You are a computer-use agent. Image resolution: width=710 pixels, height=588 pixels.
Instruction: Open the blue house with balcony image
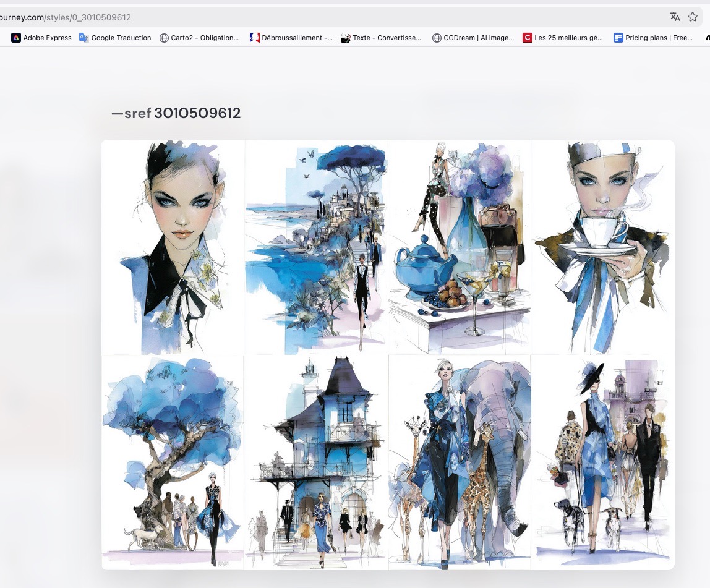316,462
